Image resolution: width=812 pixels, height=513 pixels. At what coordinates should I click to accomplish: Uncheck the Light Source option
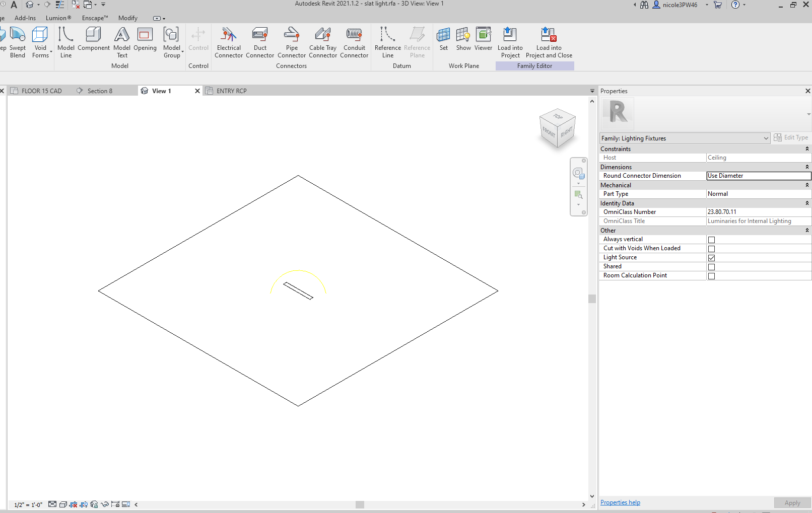click(x=711, y=258)
